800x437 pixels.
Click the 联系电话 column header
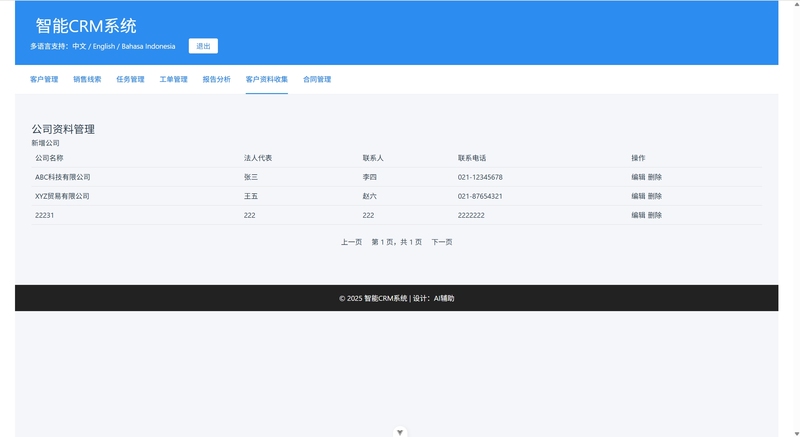tap(472, 158)
